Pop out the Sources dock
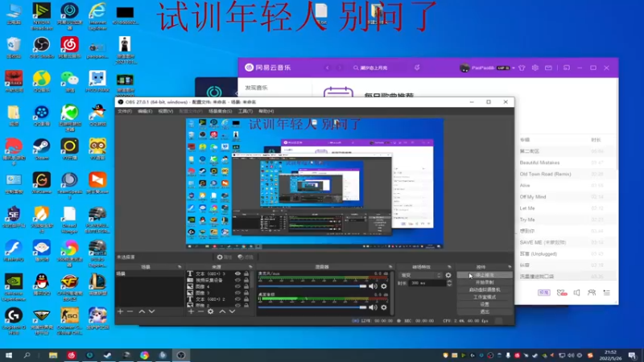 [250, 267]
